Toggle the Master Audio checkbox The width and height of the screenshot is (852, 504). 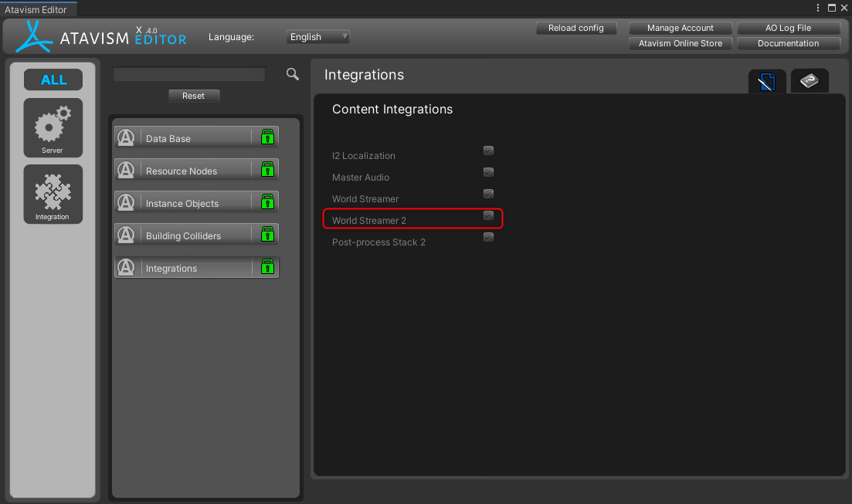point(488,172)
